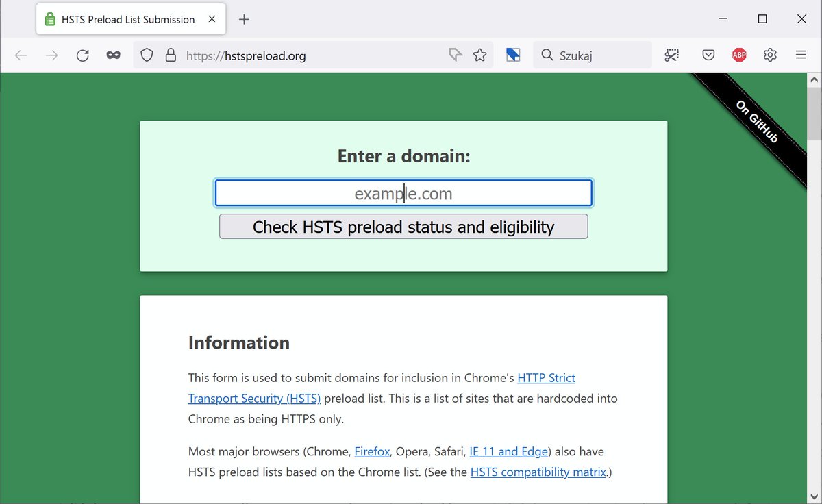Image resolution: width=822 pixels, height=504 pixels.
Task: Follow the Firefox link
Action: tap(372, 452)
